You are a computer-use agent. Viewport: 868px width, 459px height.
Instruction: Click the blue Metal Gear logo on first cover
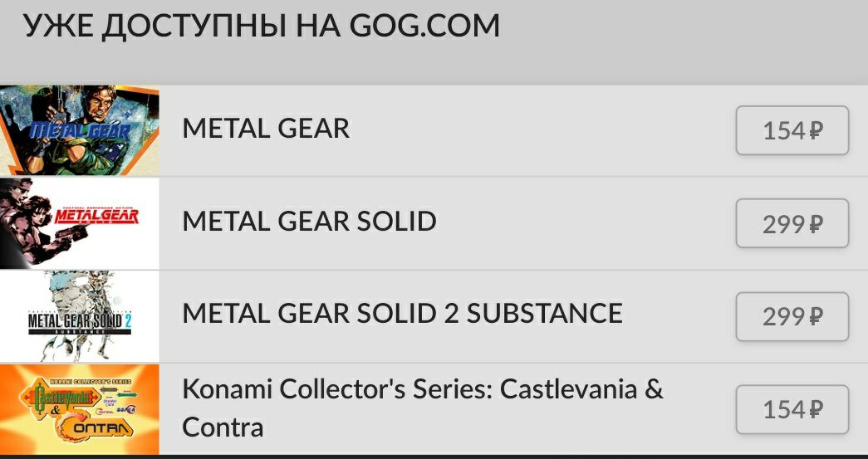tap(81, 131)
